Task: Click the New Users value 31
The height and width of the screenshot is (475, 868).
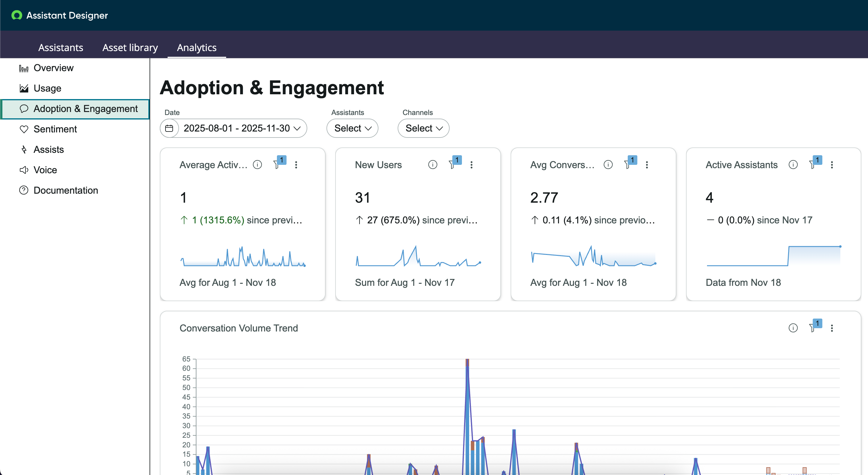Action: tap(363, 198)
